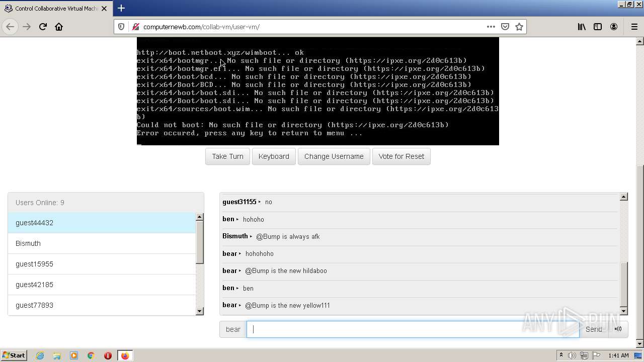Open the on-screen Keyboard
This screenshot has width=644, height=362.
274,156
